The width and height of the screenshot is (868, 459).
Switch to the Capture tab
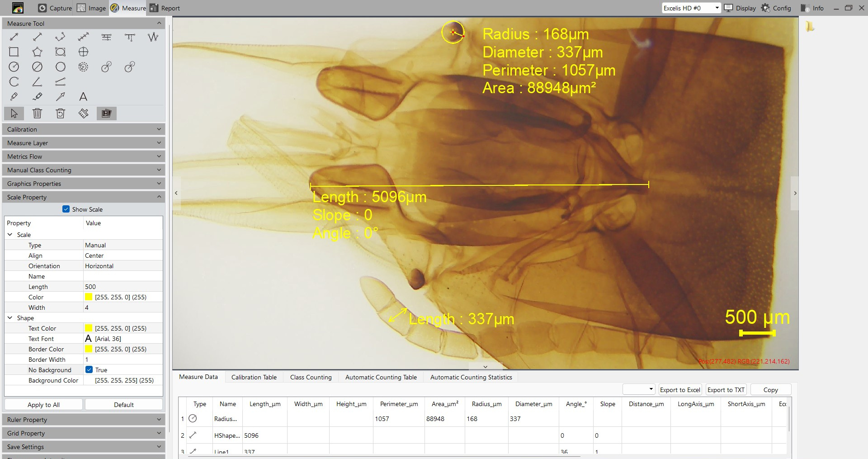coord(55,8)
